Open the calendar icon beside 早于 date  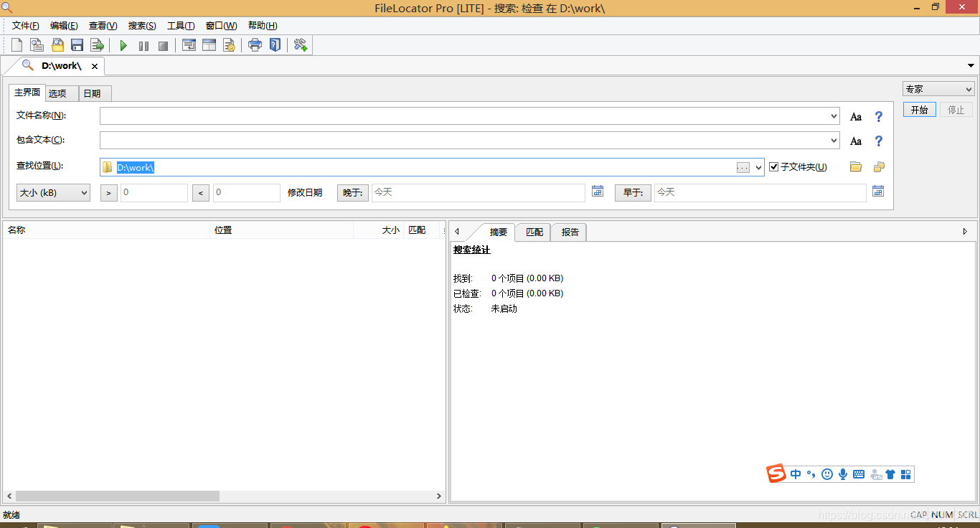click(878, 191)
